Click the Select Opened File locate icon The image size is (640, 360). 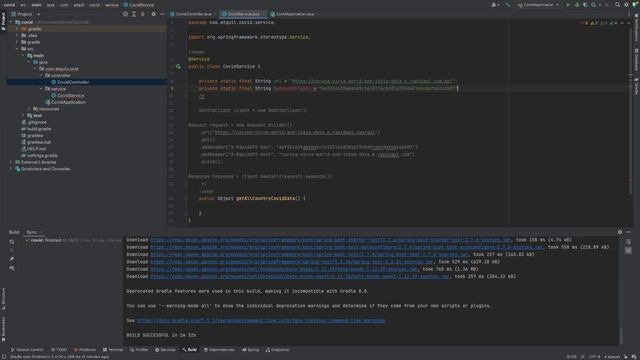click(125, 14)
